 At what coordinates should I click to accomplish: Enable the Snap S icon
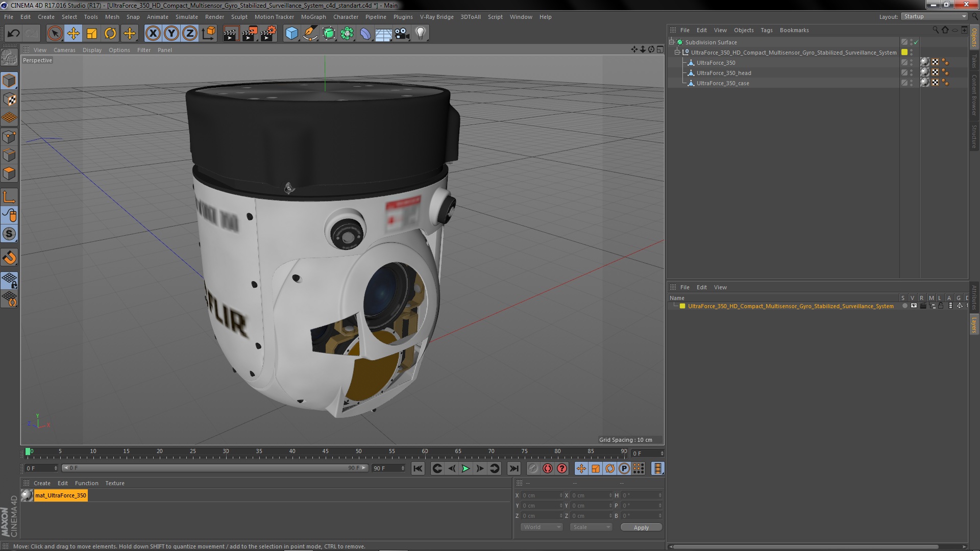[x=9, y=234]
